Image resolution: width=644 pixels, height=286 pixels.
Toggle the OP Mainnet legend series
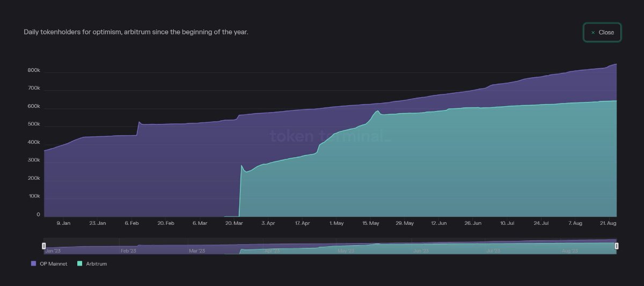[x=53, y=263]
